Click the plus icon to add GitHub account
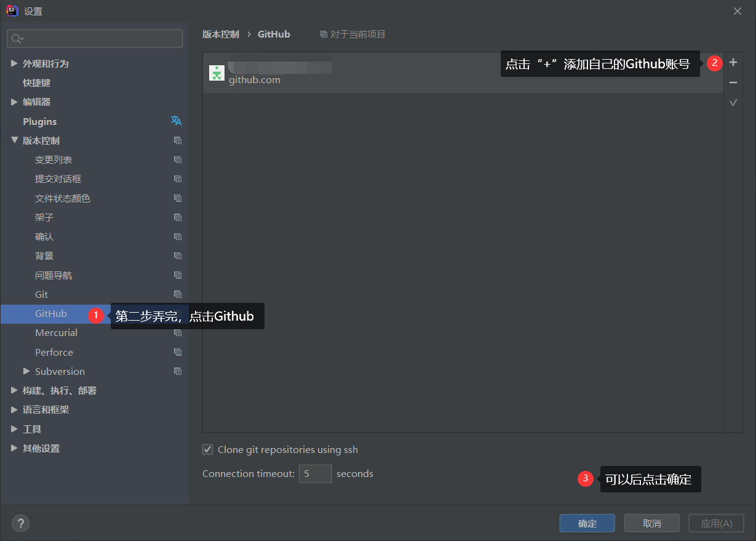Image resolution: width=756 pixels, height=541 pixels. [733, 62]
